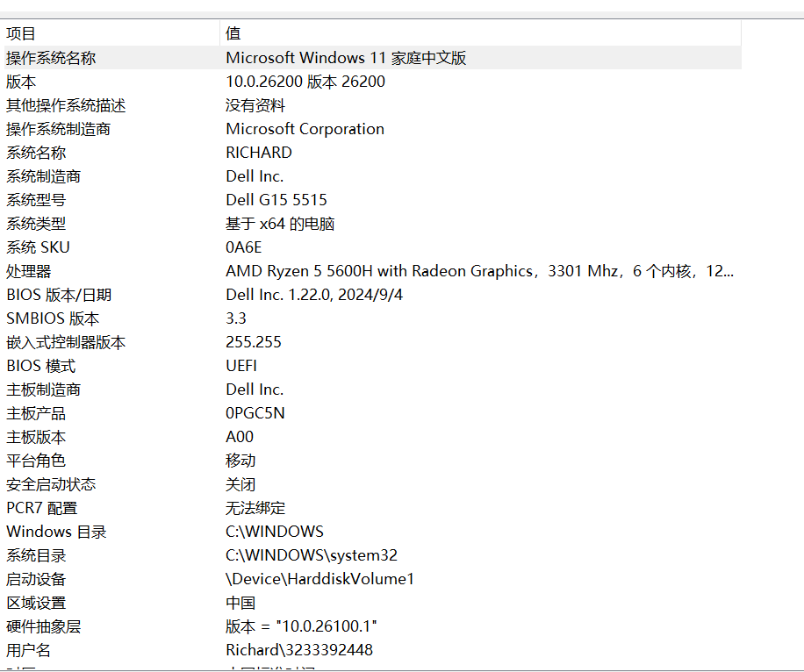Click the 值 column header

[x=480, y=33]
